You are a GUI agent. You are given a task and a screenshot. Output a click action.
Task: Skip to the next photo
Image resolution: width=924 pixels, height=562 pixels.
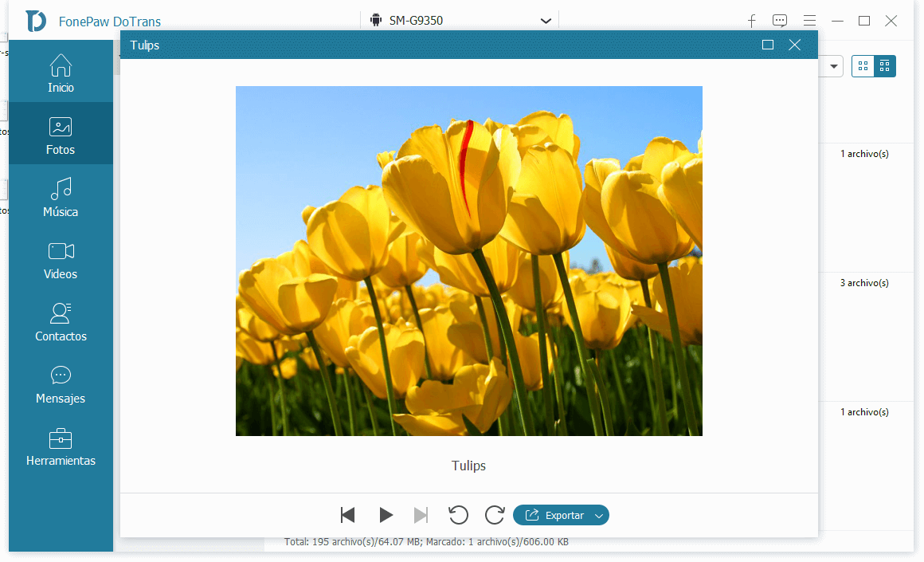(x=421, y=515)
